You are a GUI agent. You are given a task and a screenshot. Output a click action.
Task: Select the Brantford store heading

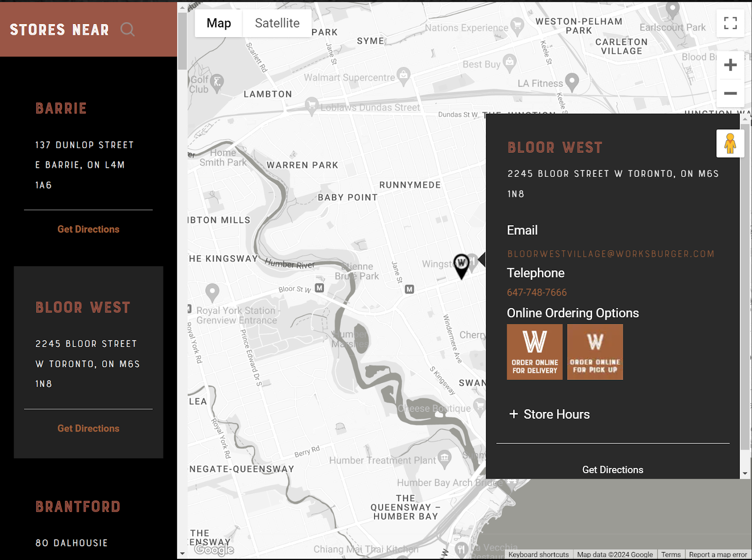pyautogui.click(x=78, y=507)
